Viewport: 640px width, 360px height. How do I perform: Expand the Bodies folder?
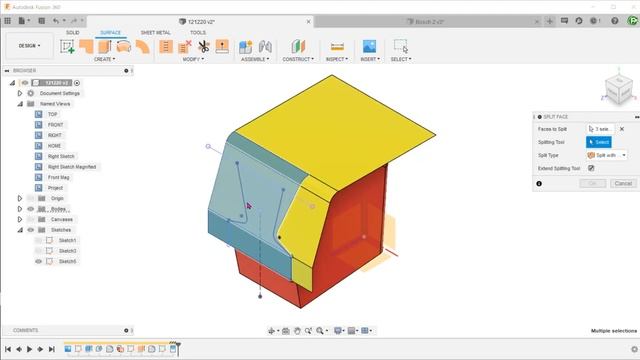coord(20,209)
